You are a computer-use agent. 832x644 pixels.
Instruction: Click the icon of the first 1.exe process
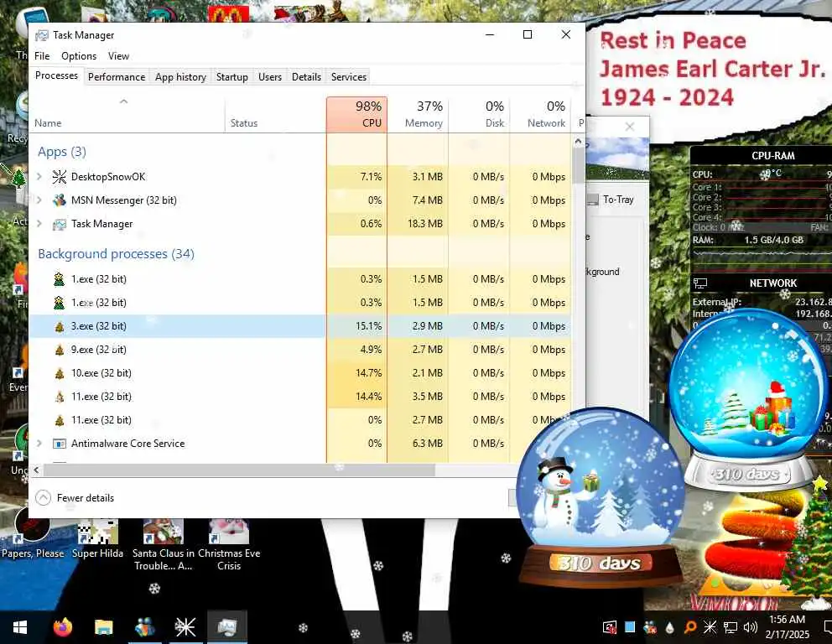pyautogui.click(x=59, y=279)
